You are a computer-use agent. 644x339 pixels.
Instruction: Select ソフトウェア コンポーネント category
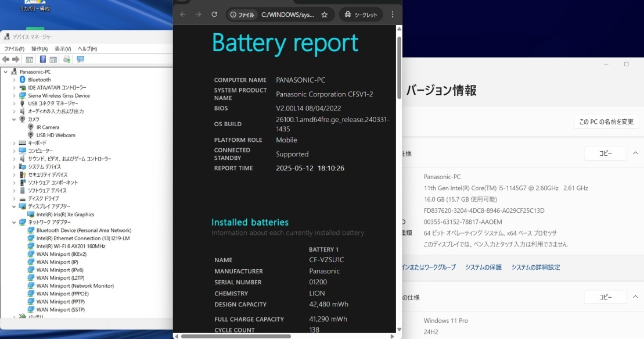click(x=53, y=183)
